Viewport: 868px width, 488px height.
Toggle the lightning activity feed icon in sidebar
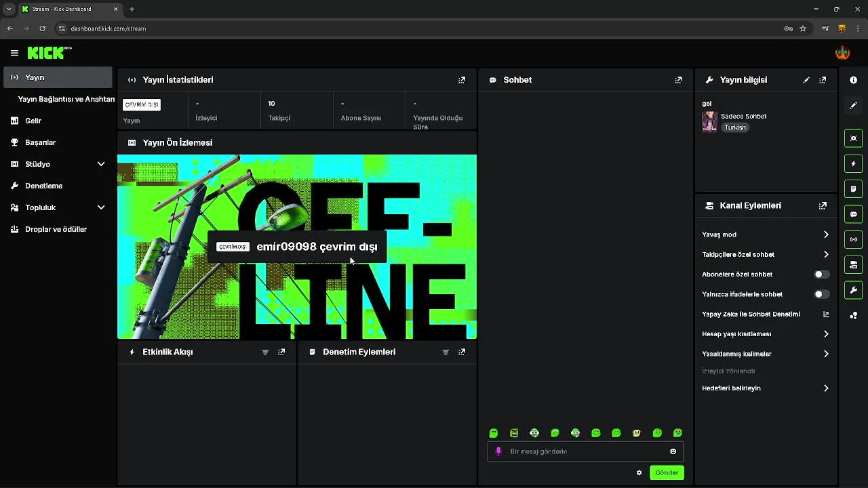[853, 163]
